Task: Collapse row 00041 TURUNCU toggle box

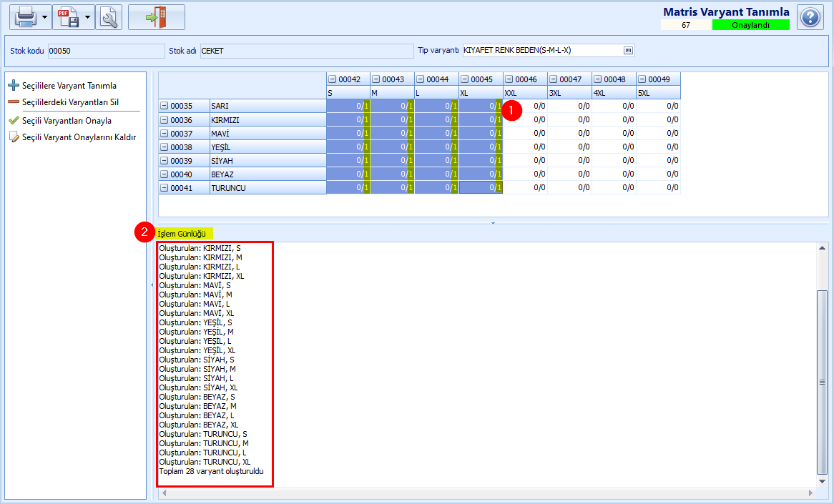Action: [x=165, y=188]
